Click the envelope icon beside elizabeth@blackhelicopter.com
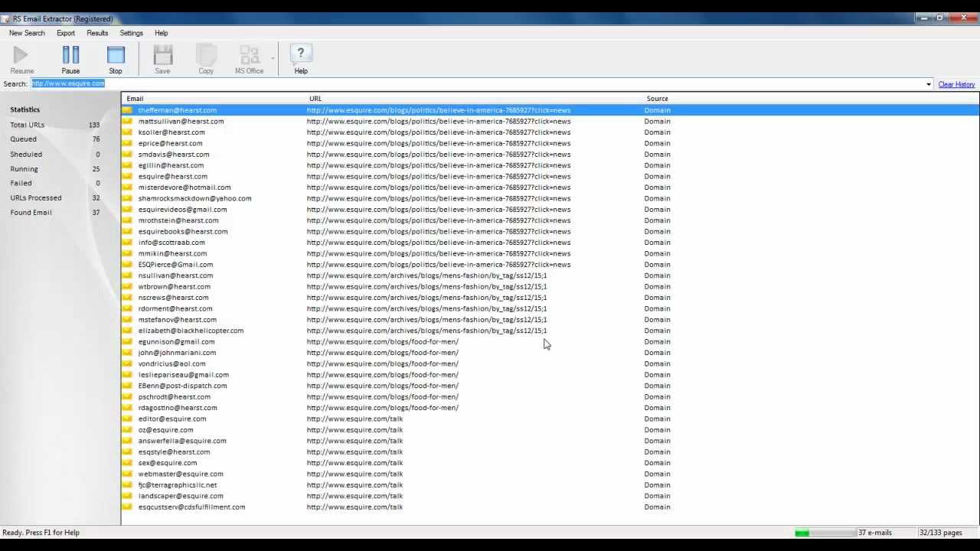Image resolution: width=980 pixels, height=551 pixels. coord(127,331)
